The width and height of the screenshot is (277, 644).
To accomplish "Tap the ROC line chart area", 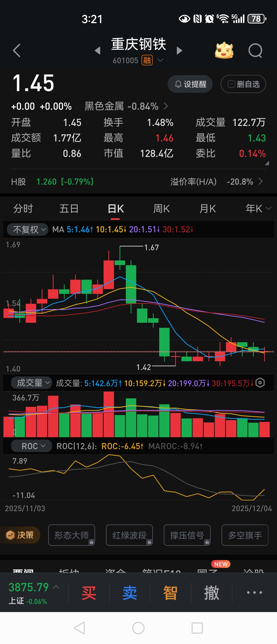I will click(138, 477).
